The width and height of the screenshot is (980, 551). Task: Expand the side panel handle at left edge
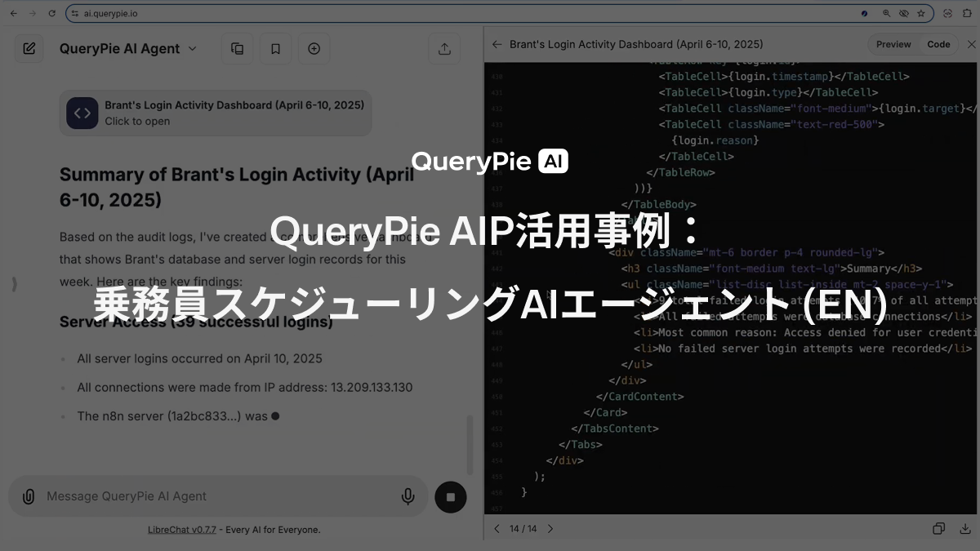[13, 284]
